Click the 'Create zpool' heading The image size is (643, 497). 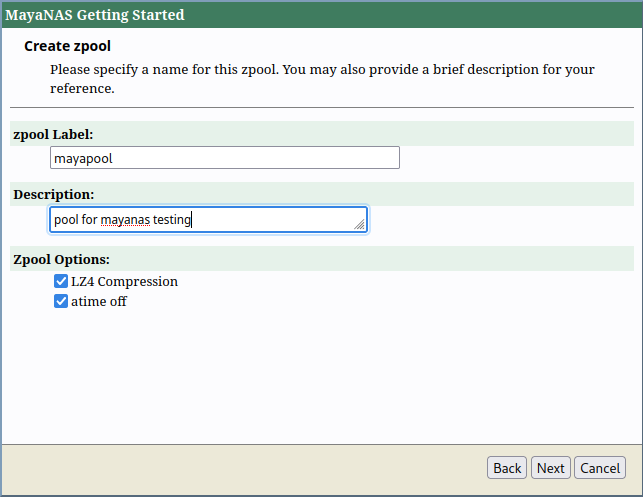pyautogui.click(x=67, y=46)
